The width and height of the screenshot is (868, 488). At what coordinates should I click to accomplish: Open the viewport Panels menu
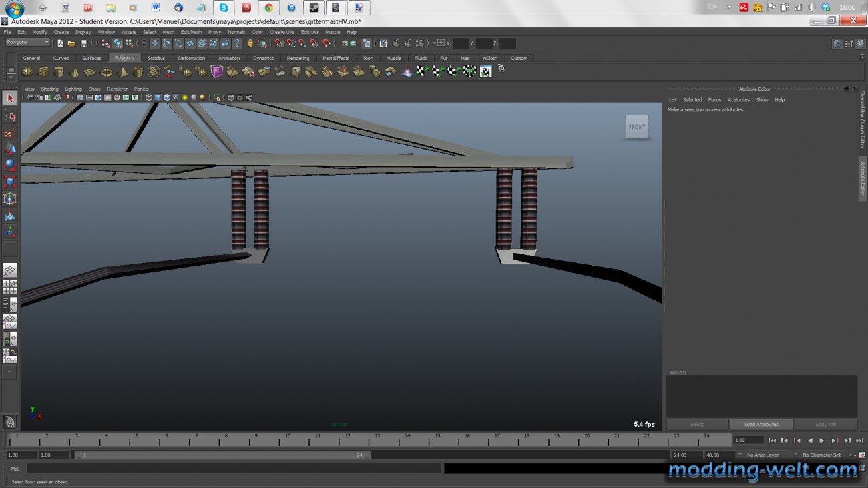pyautogui.click(x=142, y=89)
